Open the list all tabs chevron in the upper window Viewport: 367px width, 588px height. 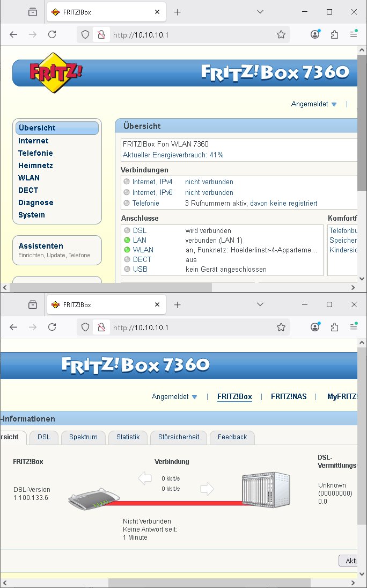click(260, 12)
